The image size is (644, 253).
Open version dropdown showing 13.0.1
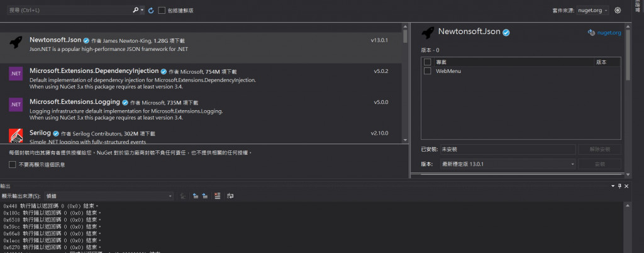pyautogui.click(x=508, y=164)
